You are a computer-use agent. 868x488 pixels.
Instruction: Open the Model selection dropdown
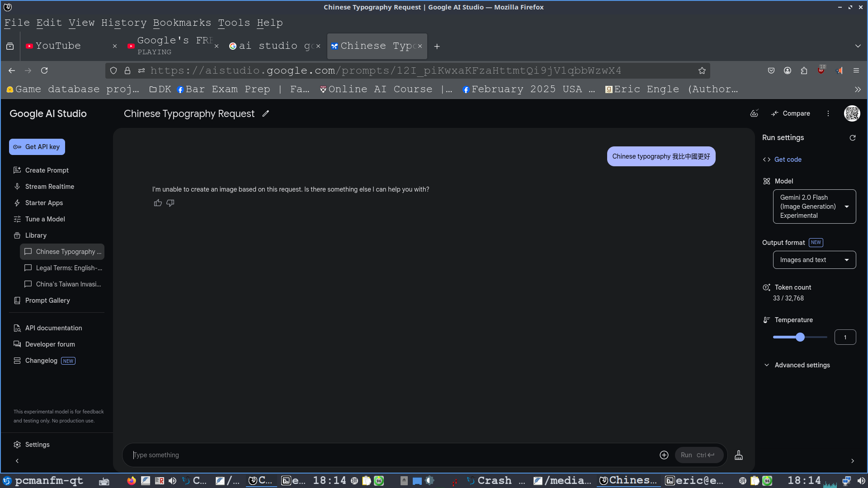coord(814,206)
